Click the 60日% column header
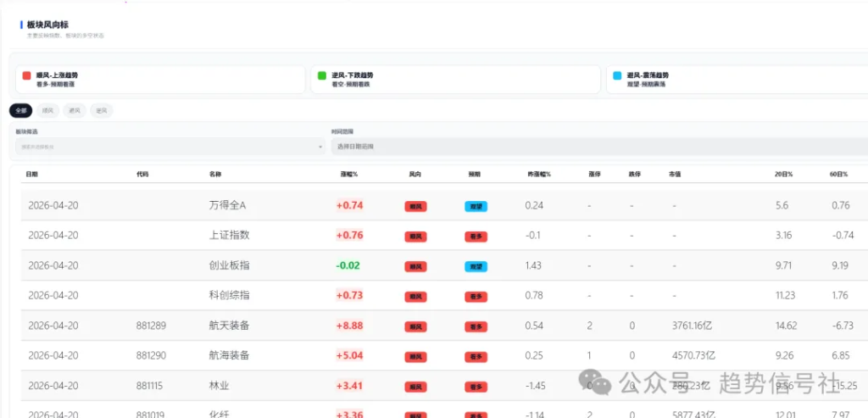 coord(838,175)
